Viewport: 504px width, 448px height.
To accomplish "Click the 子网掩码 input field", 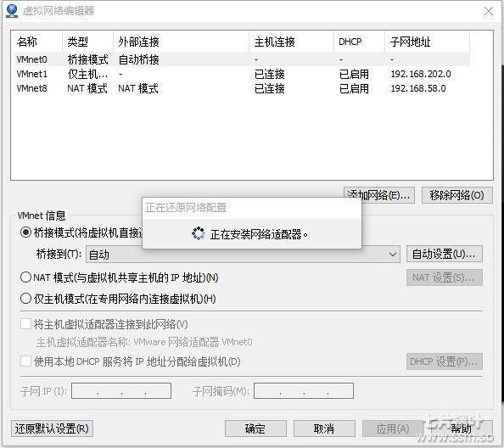I will point(304,391).
